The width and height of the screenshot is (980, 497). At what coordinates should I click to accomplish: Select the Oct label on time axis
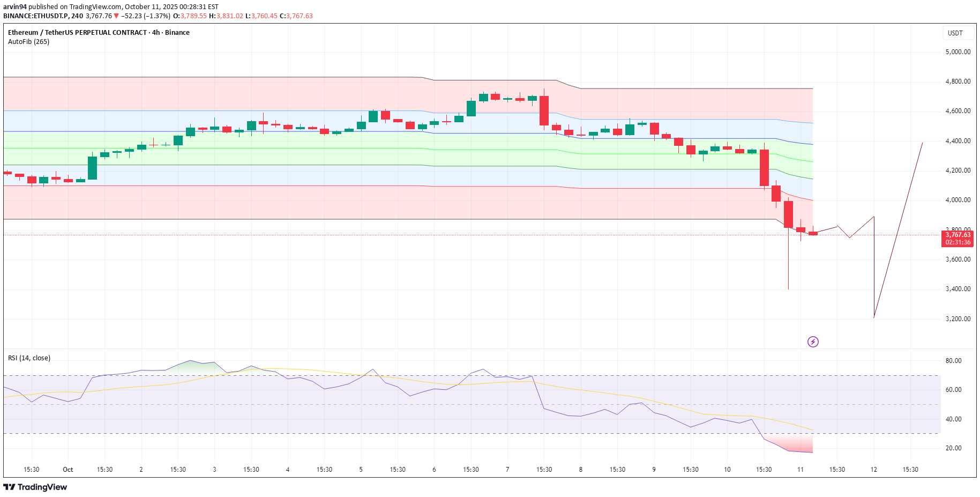tap(68, 470)
